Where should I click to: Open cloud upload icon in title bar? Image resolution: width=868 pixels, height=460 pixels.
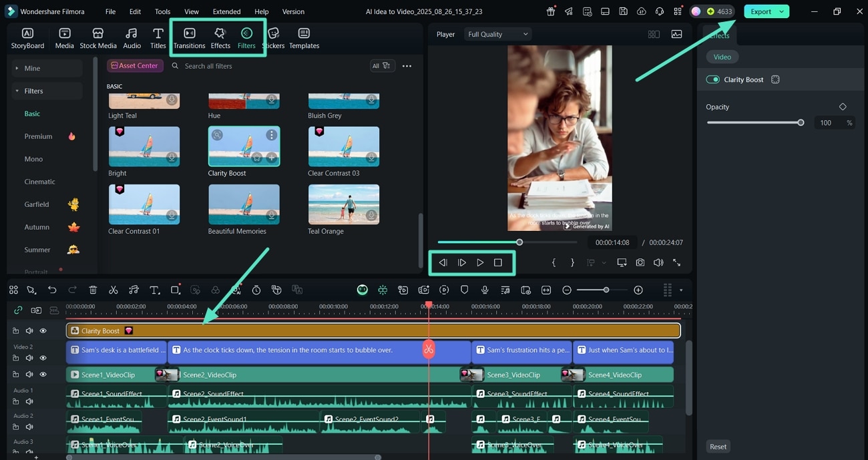click(x=641, y=11)
